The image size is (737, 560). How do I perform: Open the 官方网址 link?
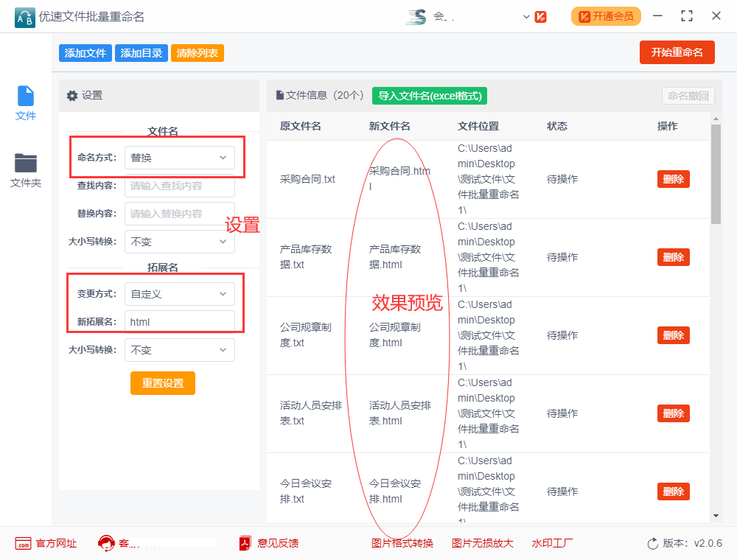[56, 544]
